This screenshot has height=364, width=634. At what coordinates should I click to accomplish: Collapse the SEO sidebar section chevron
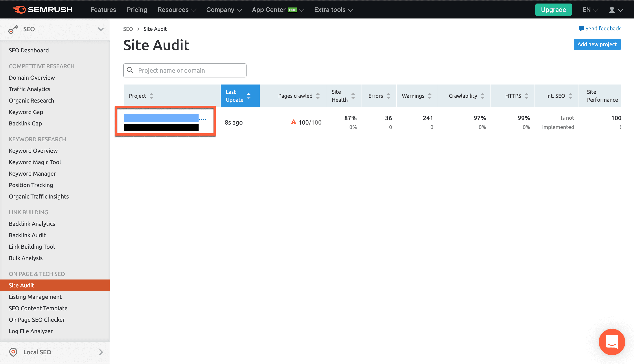pyautogui.click(x=101, y=29)
